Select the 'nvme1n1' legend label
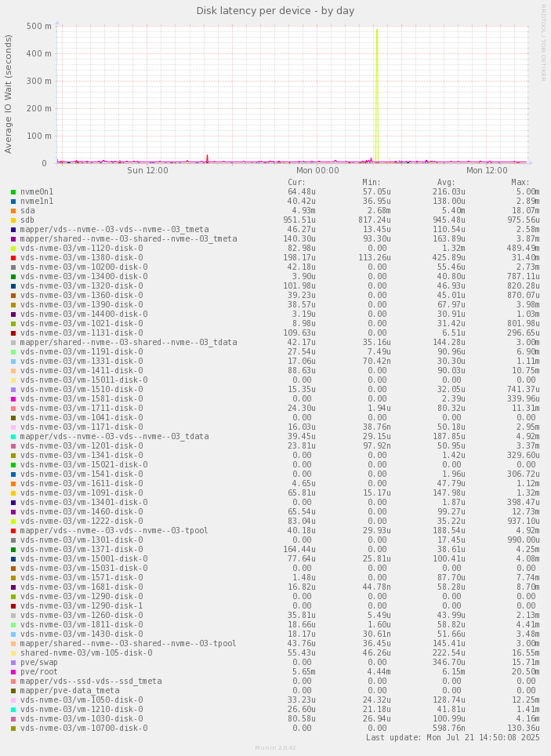 point(37,201)
